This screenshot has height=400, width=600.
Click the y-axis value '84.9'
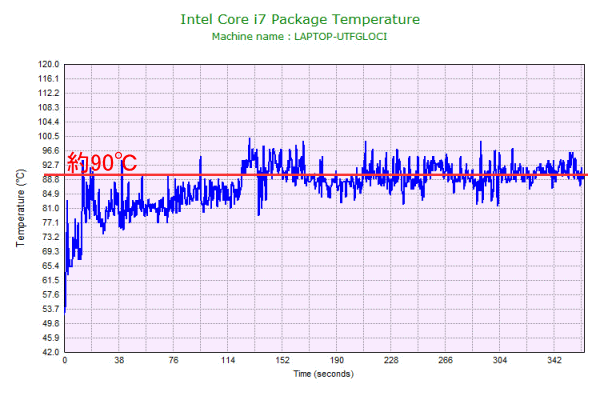[51, 194]
